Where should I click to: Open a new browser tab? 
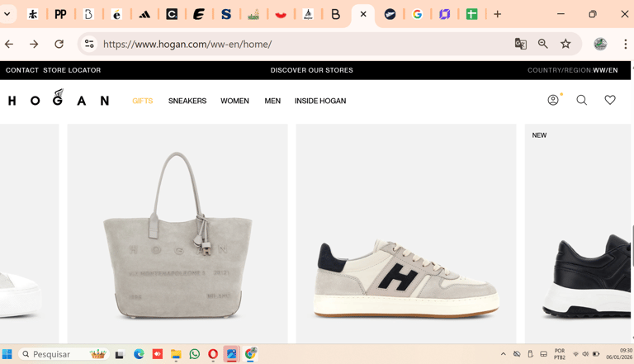[497, 14]
